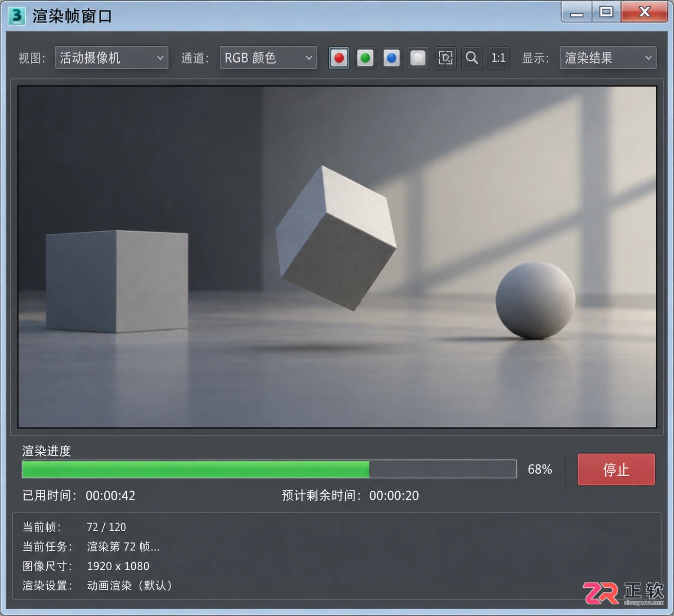Close the 渲染帧窗口 window
674x616 pixels.
coord(645,12)
